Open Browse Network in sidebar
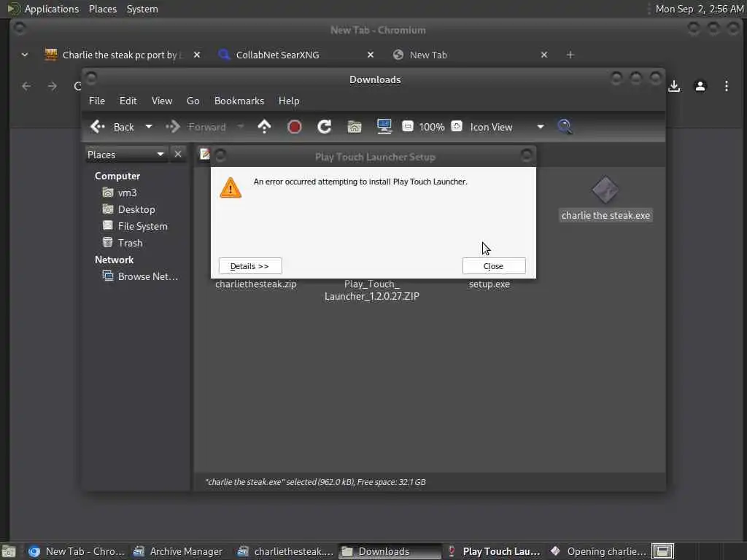Screen dimensions: 747x560 [x=140, y=276]
